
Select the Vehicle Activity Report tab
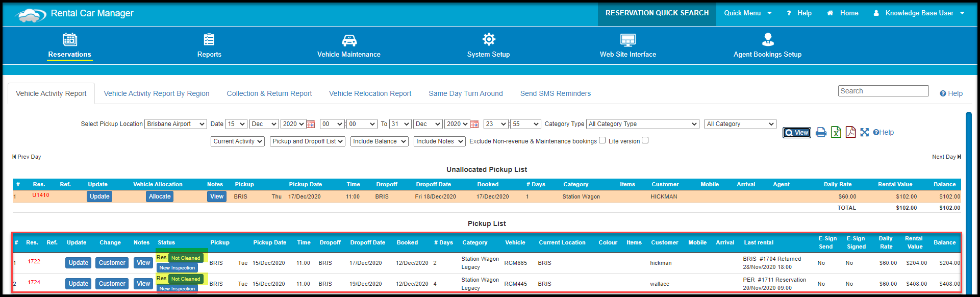pyautogui.click(x=51, y=93)
